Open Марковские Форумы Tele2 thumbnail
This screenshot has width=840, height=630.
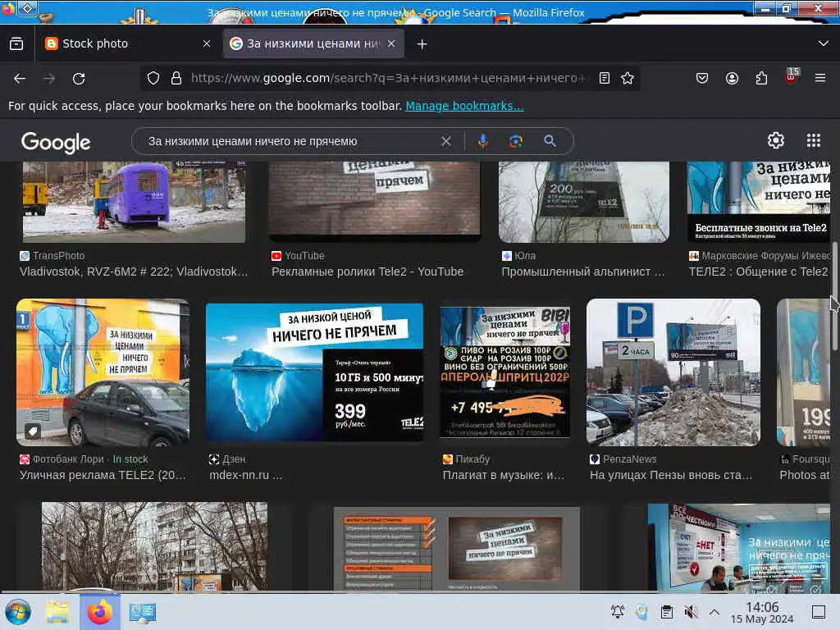759,202
